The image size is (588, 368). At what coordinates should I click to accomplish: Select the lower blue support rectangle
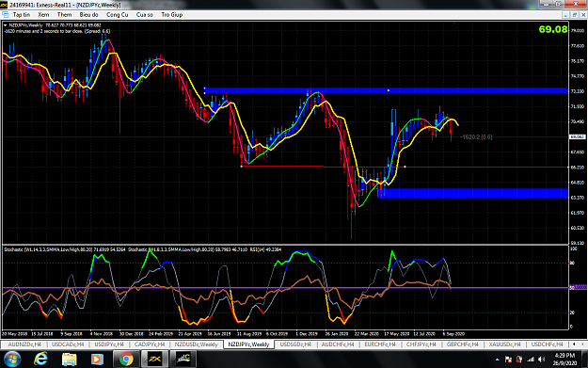pos(472,193)
